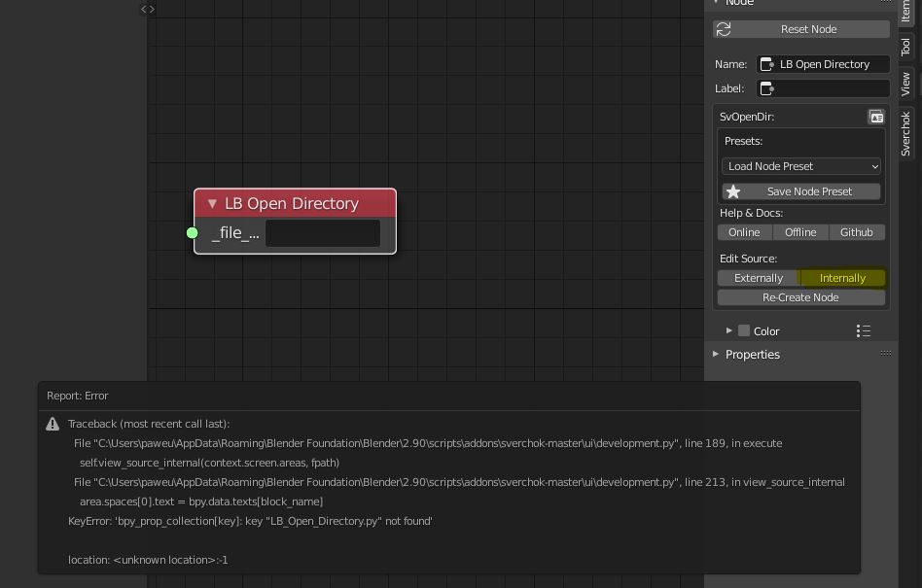Viewport: 922px width, 588px height.
Task: Click the KeyError message line
Action: click(251, 521)
